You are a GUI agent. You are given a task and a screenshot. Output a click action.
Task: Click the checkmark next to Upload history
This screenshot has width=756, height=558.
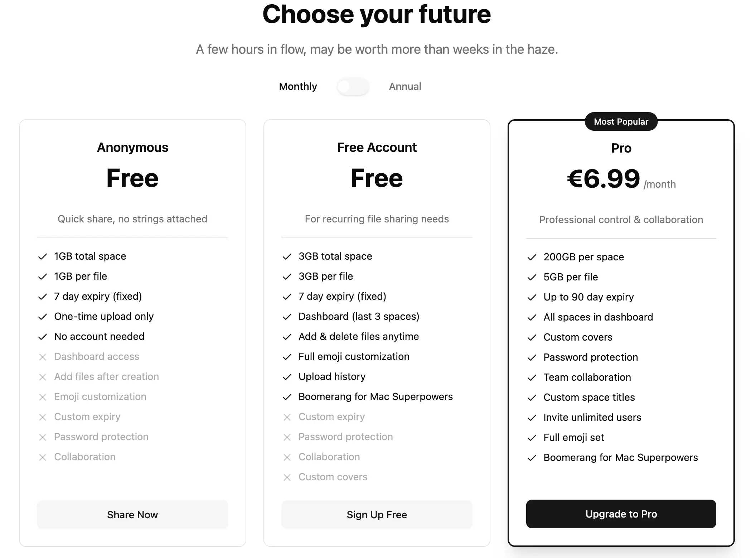click(x=287, y=377)
